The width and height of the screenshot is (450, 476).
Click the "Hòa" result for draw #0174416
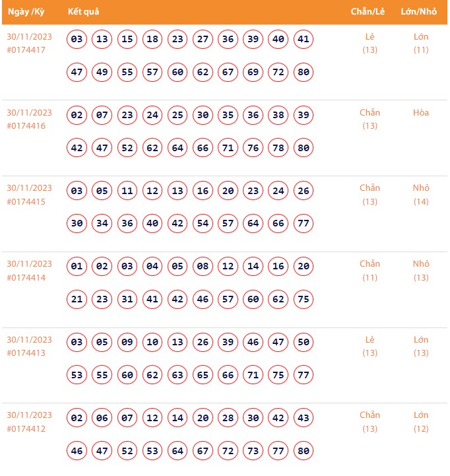pyautogui.click(x=421, y=113)
